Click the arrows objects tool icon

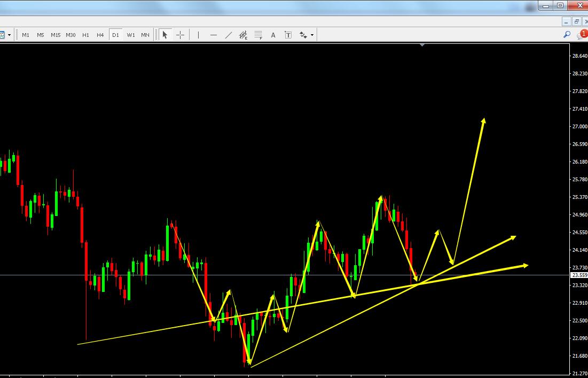coord(303,35)
